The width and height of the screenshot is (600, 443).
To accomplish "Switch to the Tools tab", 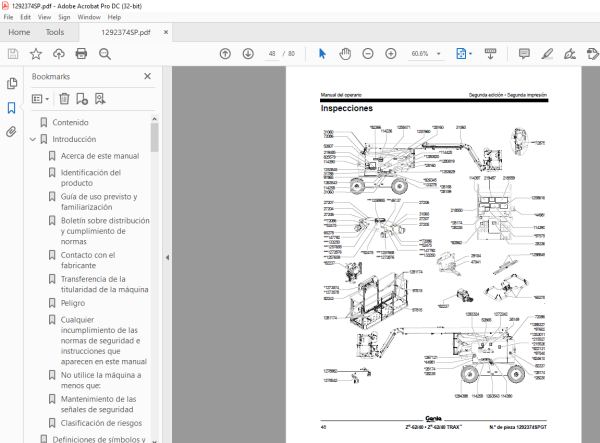I will [55, 33].
